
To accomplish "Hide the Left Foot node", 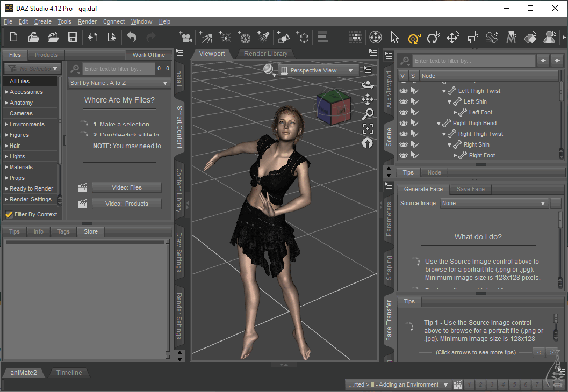I will click(403, 112).
